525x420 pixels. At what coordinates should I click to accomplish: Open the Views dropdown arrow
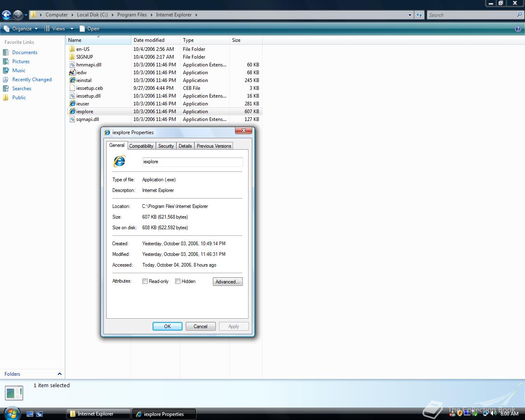72,29
